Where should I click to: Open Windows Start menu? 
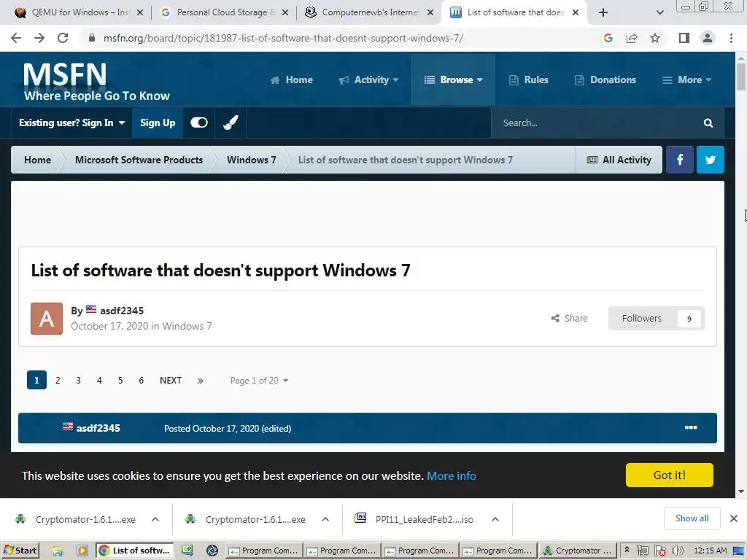20,551
